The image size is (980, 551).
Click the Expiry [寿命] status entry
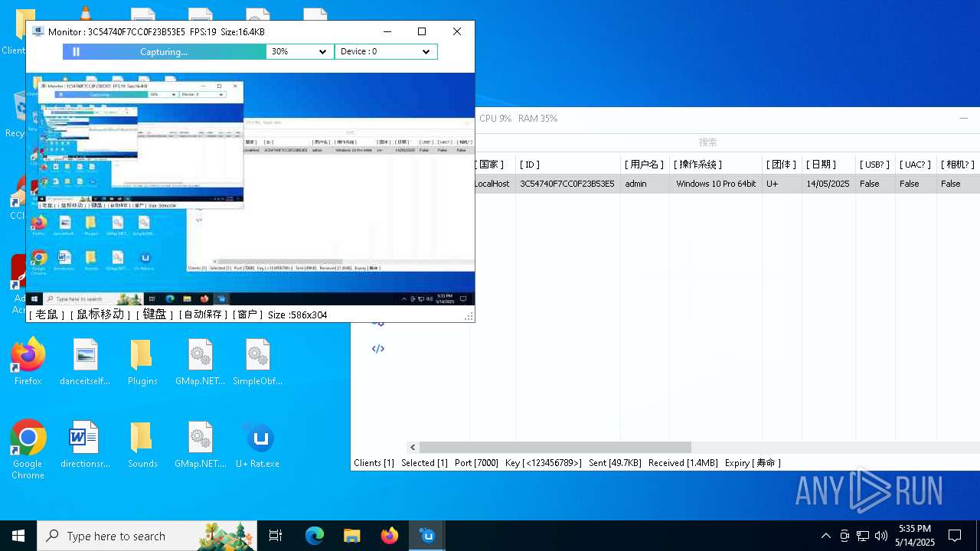753,463
